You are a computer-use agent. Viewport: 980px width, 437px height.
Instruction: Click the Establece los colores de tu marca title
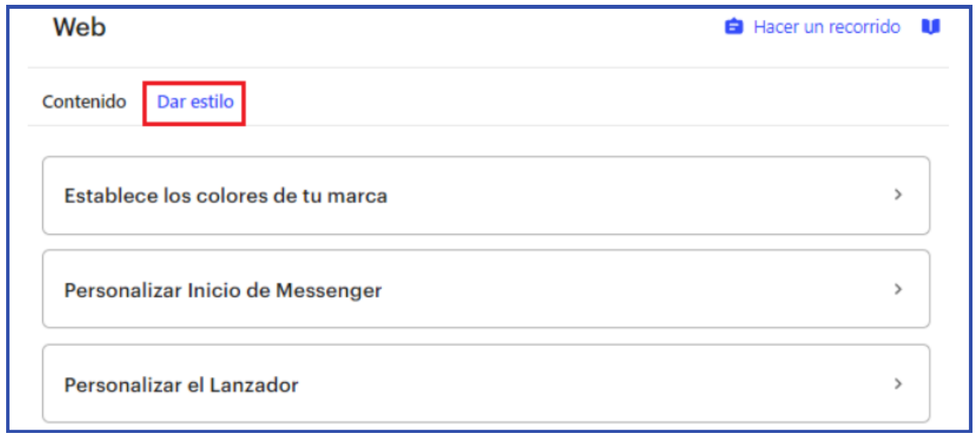(x=226, y=196)
